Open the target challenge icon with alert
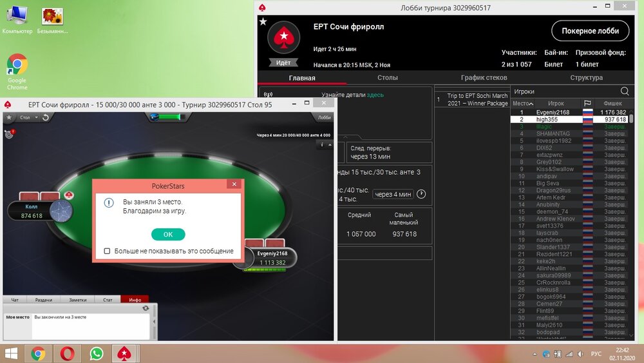 [9, 133]
